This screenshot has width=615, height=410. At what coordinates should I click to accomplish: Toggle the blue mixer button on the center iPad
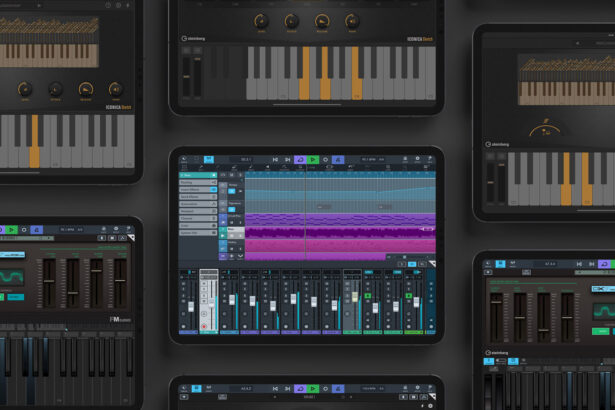tap(209, 159)
